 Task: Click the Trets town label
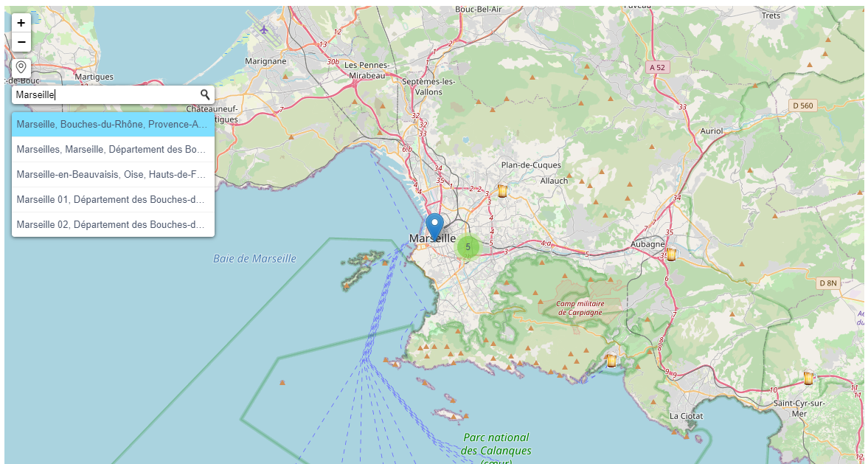[771, 15]
